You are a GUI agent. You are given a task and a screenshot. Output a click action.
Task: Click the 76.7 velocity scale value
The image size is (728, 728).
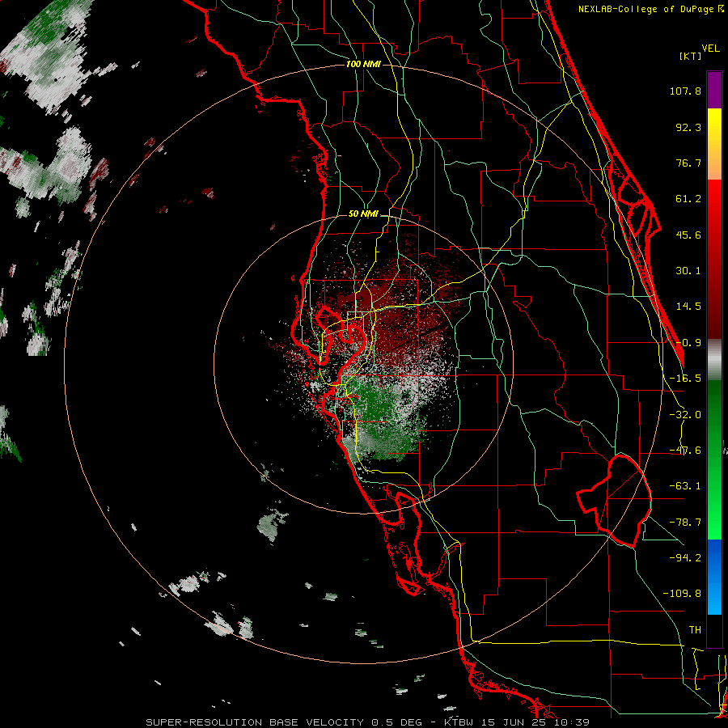click(688, 163)
